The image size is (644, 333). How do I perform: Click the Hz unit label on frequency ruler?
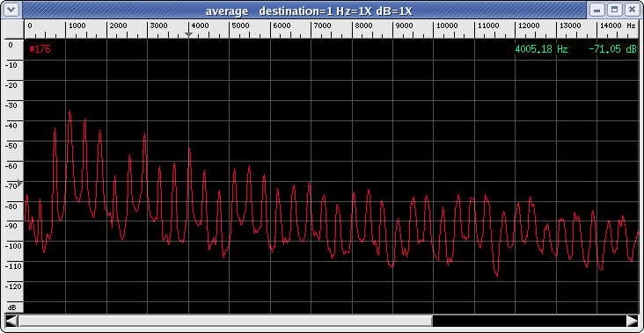[631, 25]
